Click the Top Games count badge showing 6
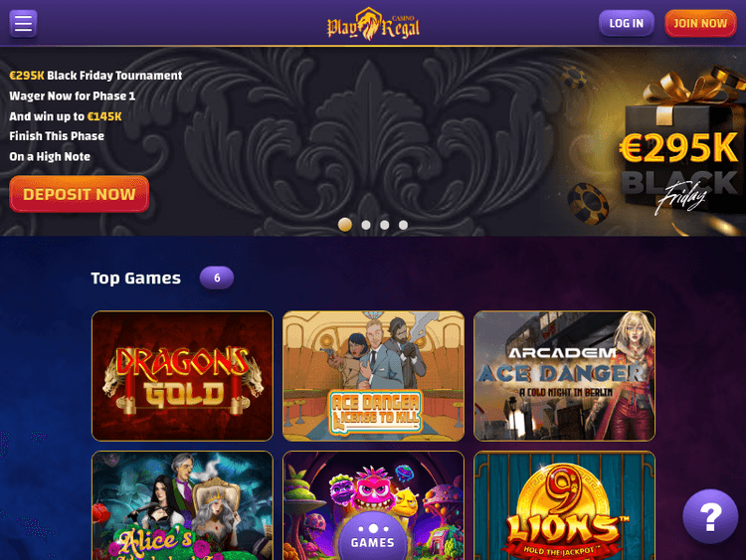 click(x=217, y=278)
